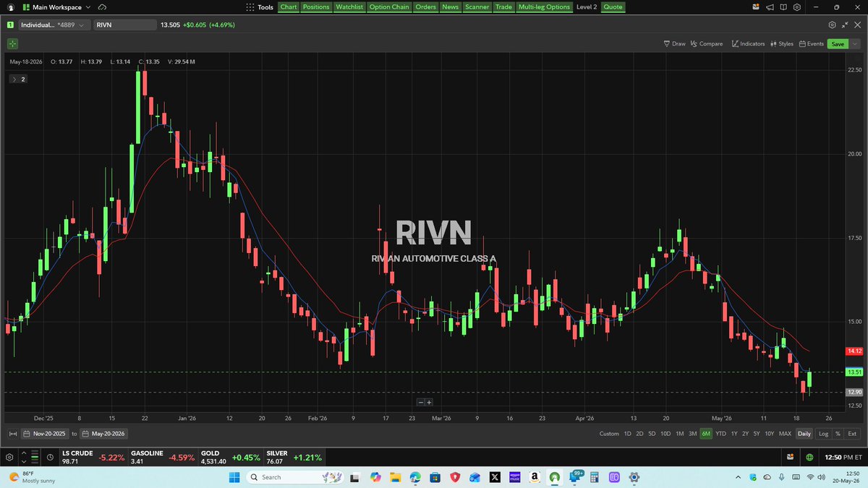Toggle percent scale
The height and width of the screenshot is (488, 868).
[838, 434]
